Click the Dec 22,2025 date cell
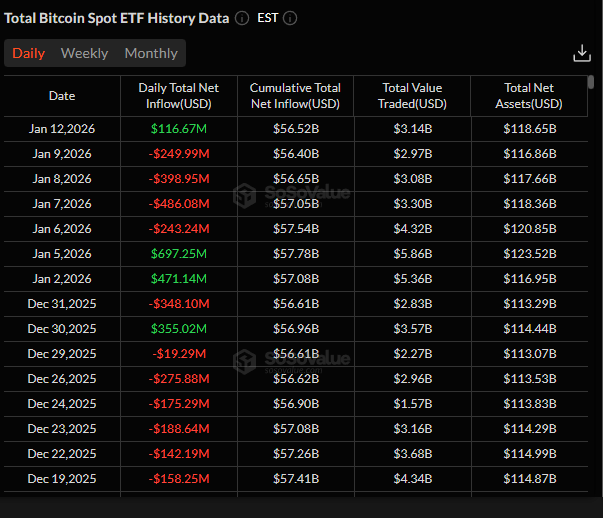 [x=62, y=454]
